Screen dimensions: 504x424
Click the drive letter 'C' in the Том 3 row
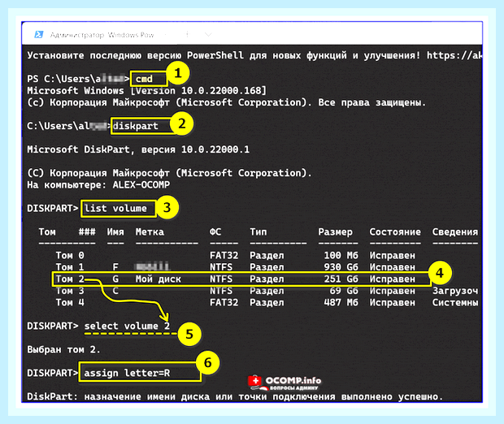coord(115,291)
